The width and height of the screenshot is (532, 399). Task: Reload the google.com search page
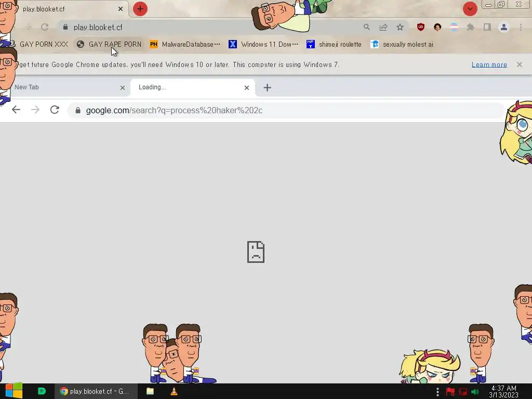click(55, 110)
